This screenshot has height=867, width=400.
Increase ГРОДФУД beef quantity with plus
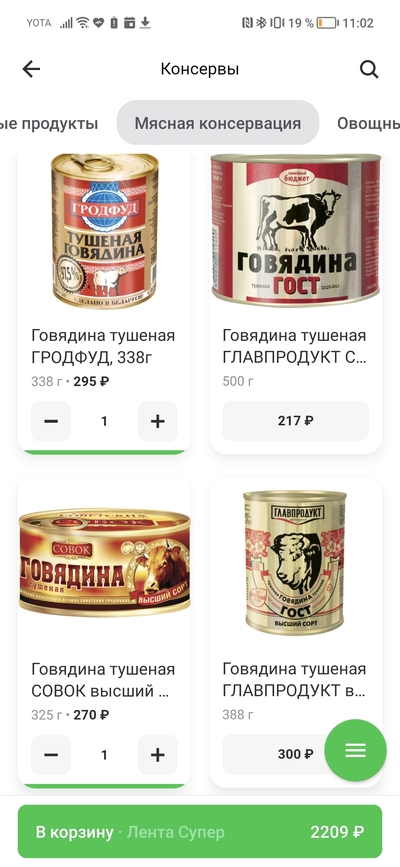158,421
